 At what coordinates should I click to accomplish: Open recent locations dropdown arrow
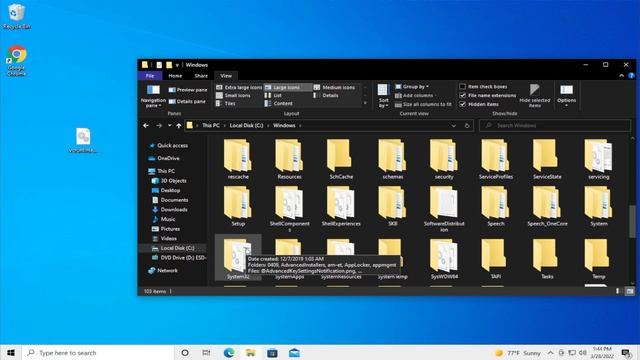[x=169, y=126]
